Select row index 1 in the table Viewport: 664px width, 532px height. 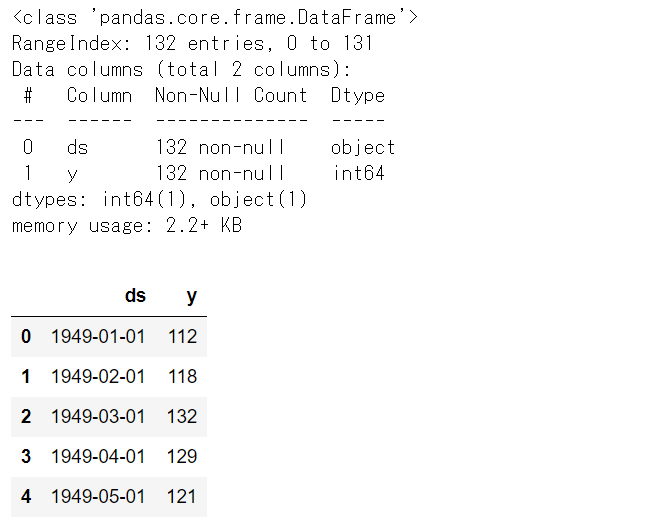[26, 377]
